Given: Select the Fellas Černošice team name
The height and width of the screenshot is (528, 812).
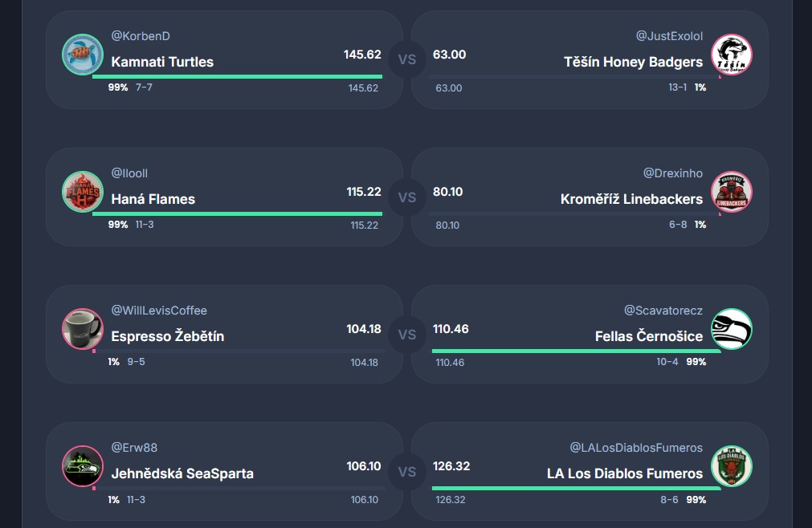Looking at the screenshot, I should click(x=649, y=336).
